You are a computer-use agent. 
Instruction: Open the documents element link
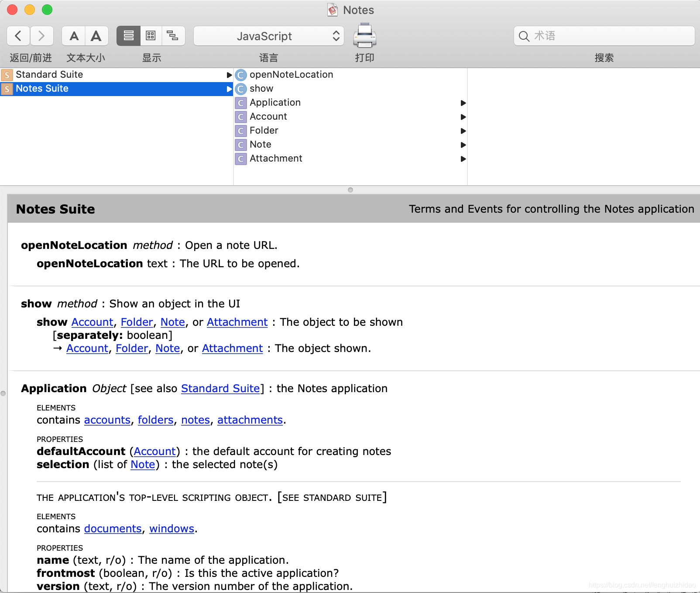(x=113, y=529)
